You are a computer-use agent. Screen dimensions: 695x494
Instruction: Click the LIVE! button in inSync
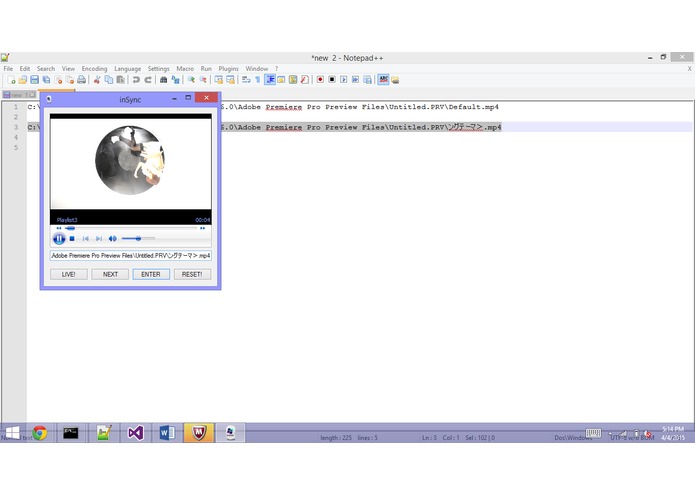69,274
